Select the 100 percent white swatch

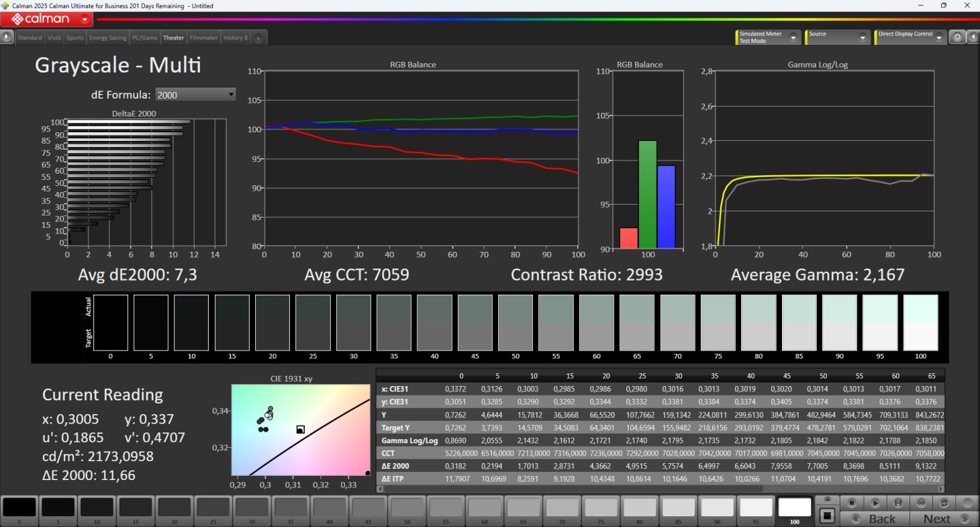pyautogui.click(x=795, y=510)
